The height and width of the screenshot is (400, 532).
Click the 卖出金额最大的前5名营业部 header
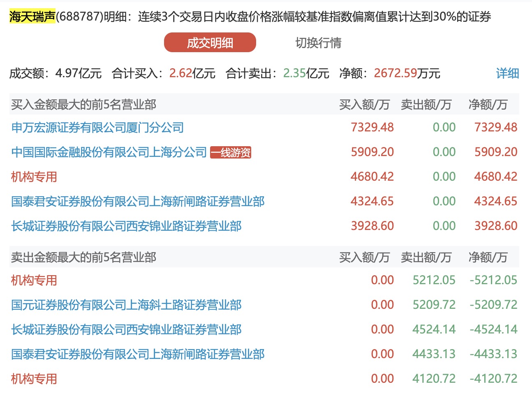83,257
